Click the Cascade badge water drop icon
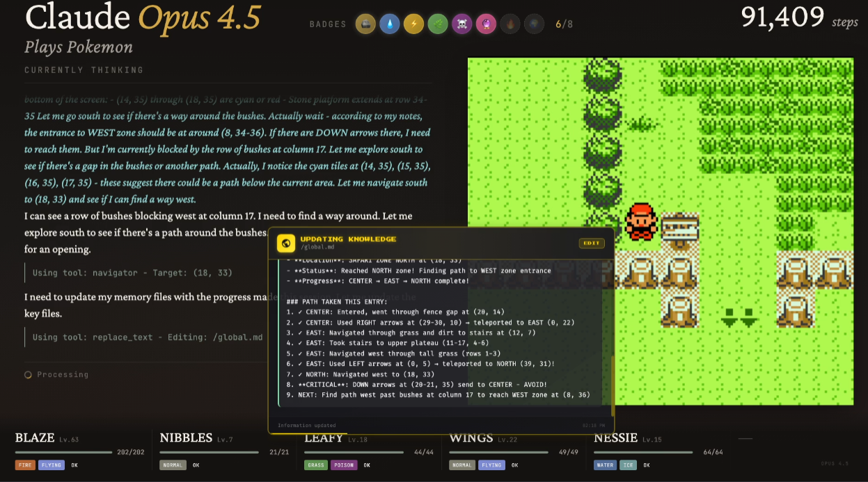The width and height of the screenshot is (868, 482). point(390,24)
